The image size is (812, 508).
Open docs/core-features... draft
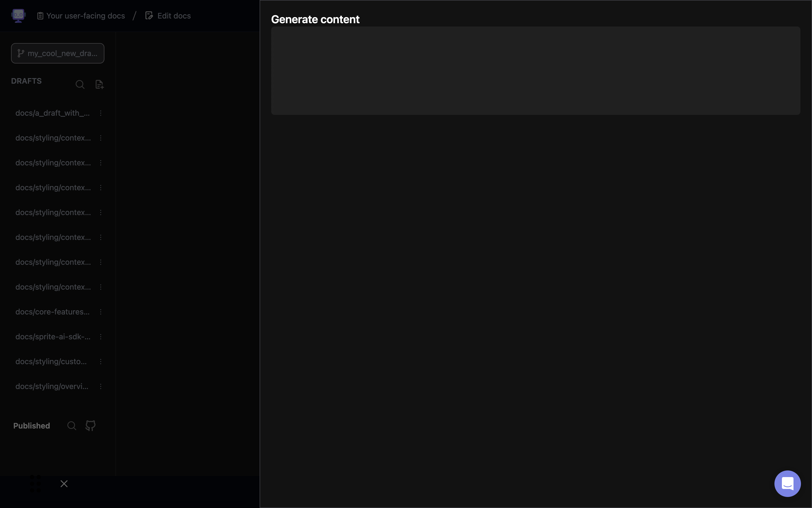coord(52,312)
